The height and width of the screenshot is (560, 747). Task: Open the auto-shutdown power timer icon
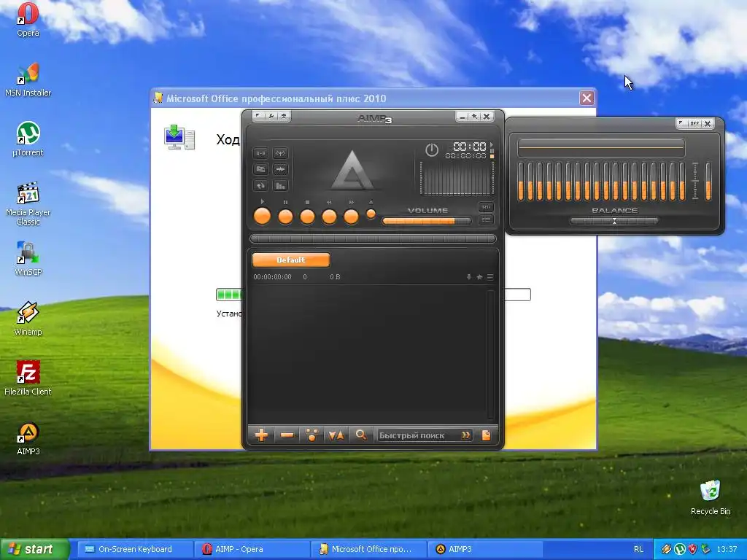(432, 150)
